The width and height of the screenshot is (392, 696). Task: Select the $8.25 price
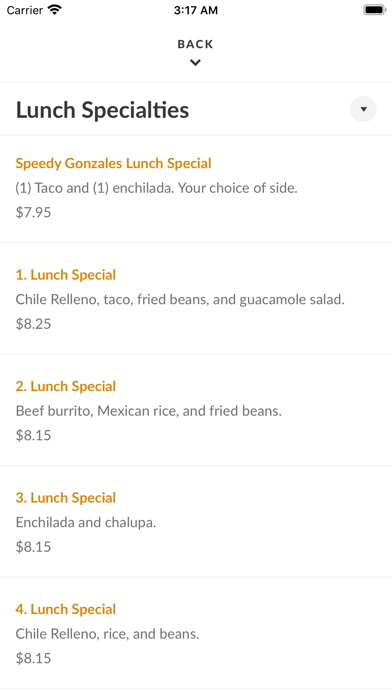pos(33,324)
